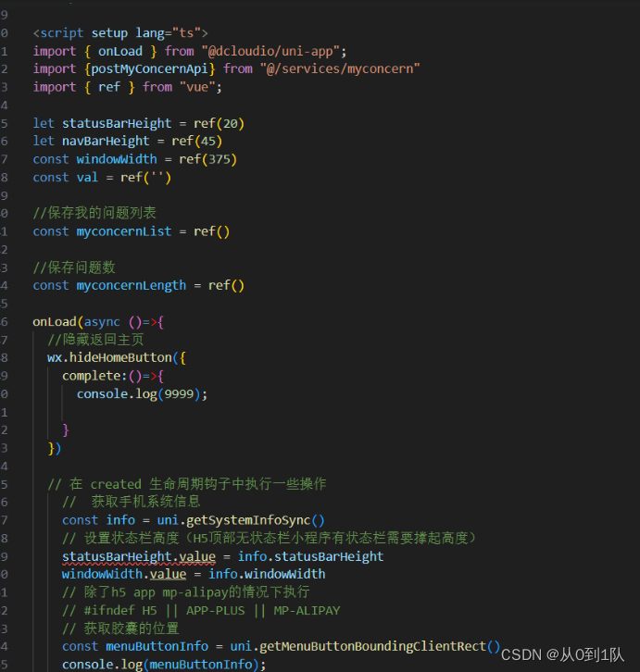Viewport: 640px width, 672px height.
Task: Click the myconcernLength constant name
Action: (132, 285)
